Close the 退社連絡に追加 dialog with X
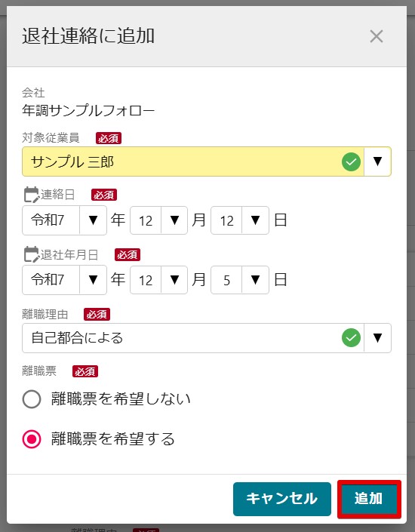The image size is (415, 532). pyautogui.click(x=377, y=36)
